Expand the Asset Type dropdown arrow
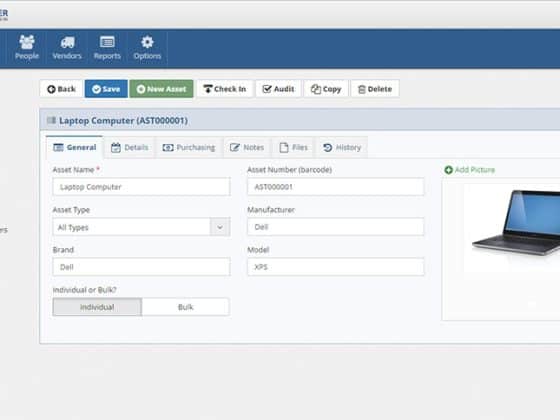Image resolution: width=560 pixels, height=420 pixels. coord(220,227)
